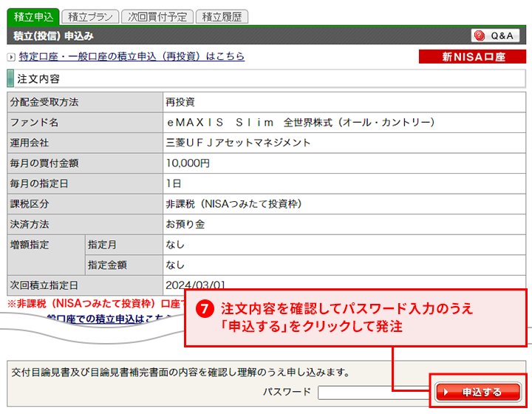Click the 決済方法 label

30,224
